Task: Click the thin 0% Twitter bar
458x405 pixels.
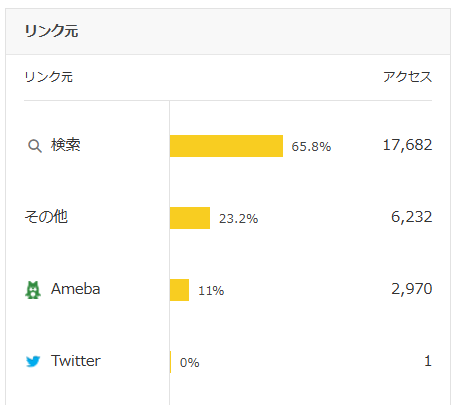Action: point(170,362)
